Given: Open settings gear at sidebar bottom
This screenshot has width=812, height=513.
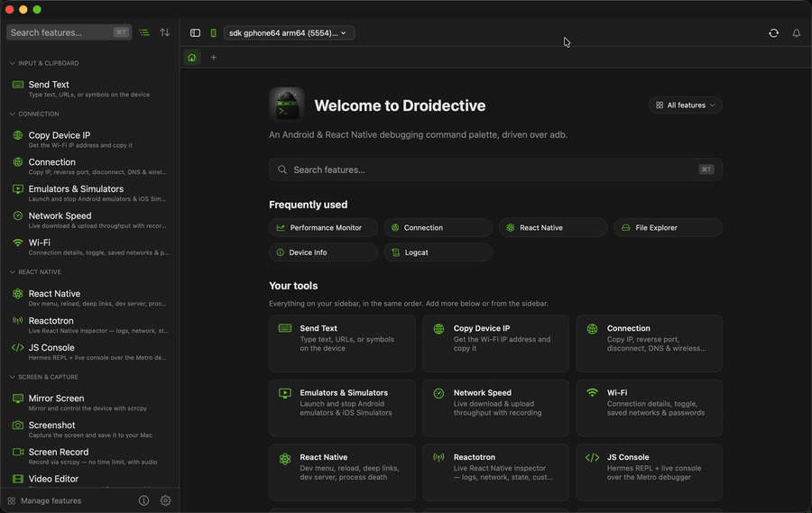Looking at the screenshot, I should pyautogui.click(x=166, y=500).
